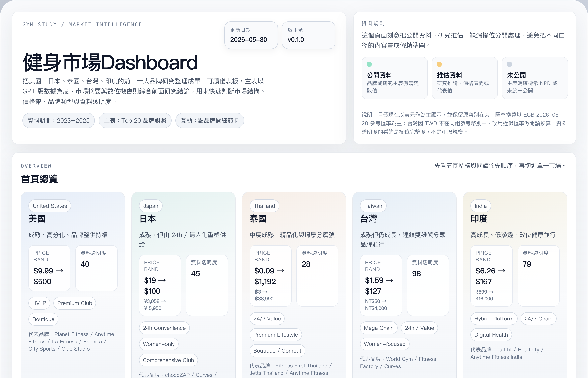Click the 24h Convenience tag
Image resolution: width=588 pixels, height=378 pixels.
click(x=164, y=328)
